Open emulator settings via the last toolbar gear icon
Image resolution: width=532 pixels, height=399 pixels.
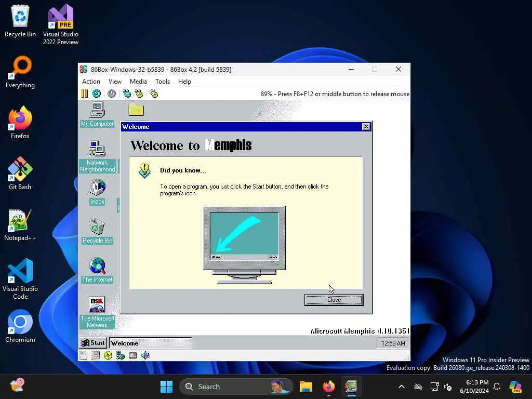click(154, 94)
